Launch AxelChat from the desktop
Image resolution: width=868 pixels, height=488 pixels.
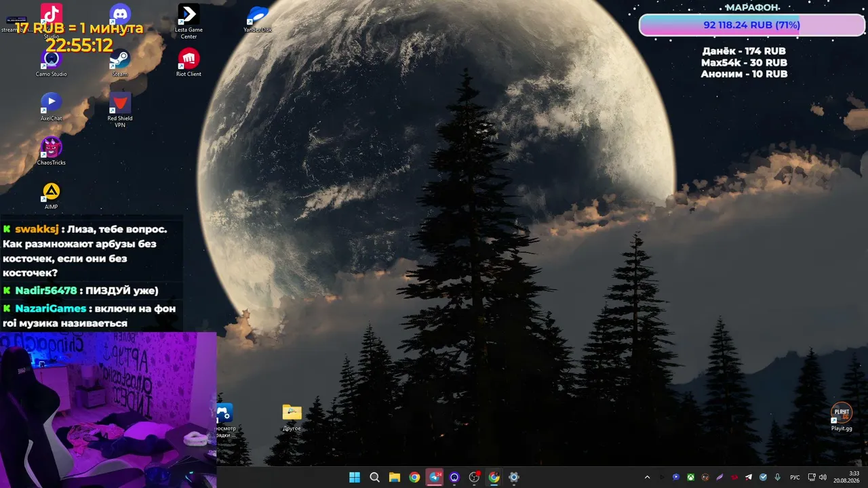(52, 107)
